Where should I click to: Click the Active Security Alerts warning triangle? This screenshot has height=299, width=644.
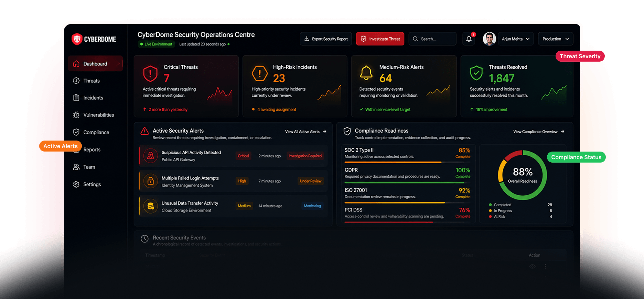tap(145, 131)
